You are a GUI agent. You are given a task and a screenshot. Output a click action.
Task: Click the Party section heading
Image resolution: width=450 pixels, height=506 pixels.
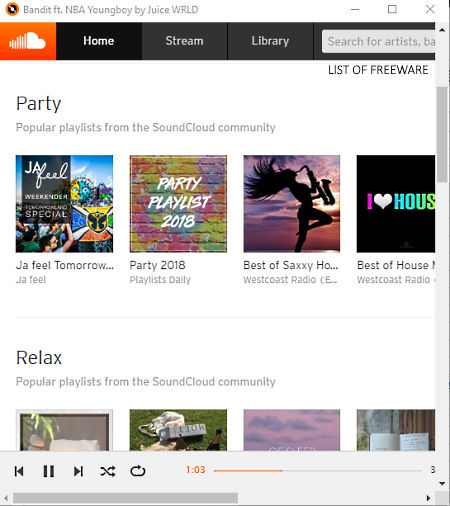click(x=39, y=104)
